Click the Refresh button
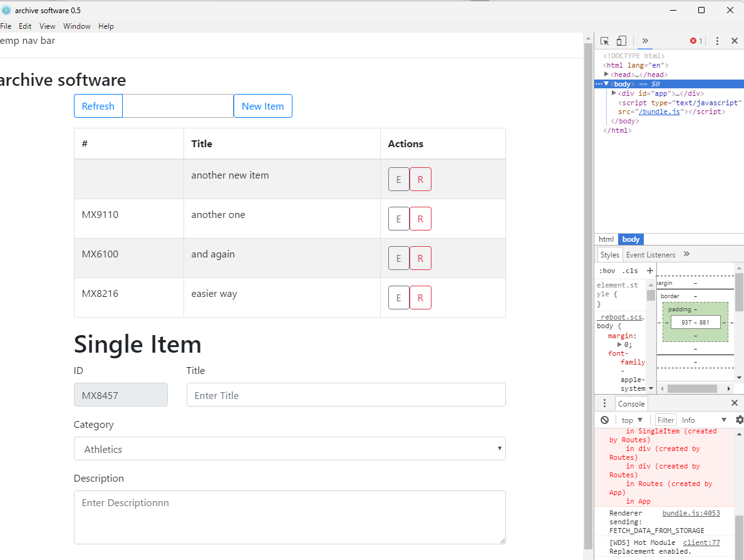 pyautogui.click(x=98, y=106)
